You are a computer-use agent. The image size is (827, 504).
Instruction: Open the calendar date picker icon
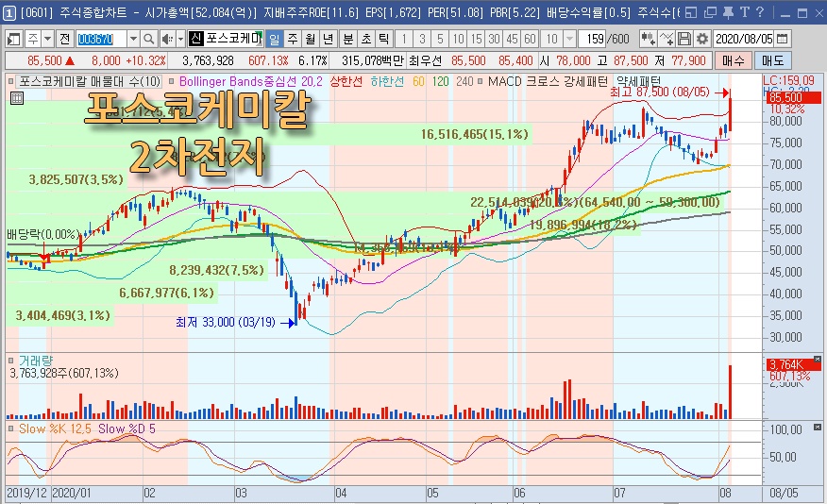click(x=783, y=39)
